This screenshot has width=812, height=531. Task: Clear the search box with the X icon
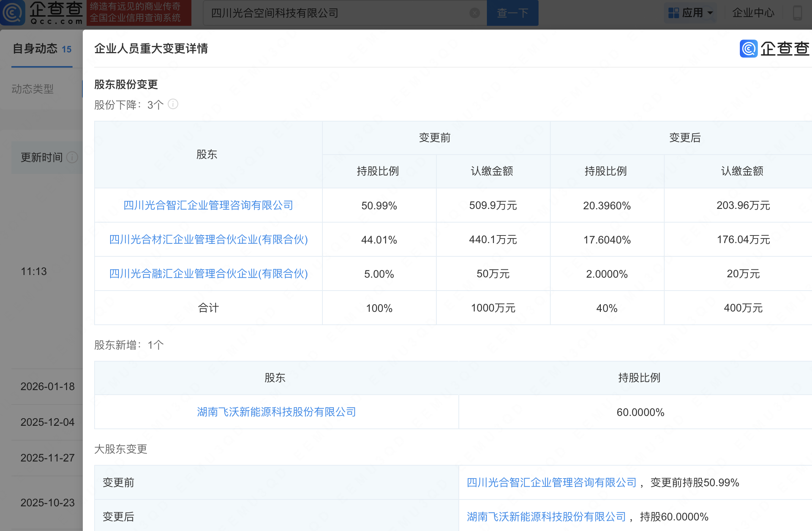point(474,13)
